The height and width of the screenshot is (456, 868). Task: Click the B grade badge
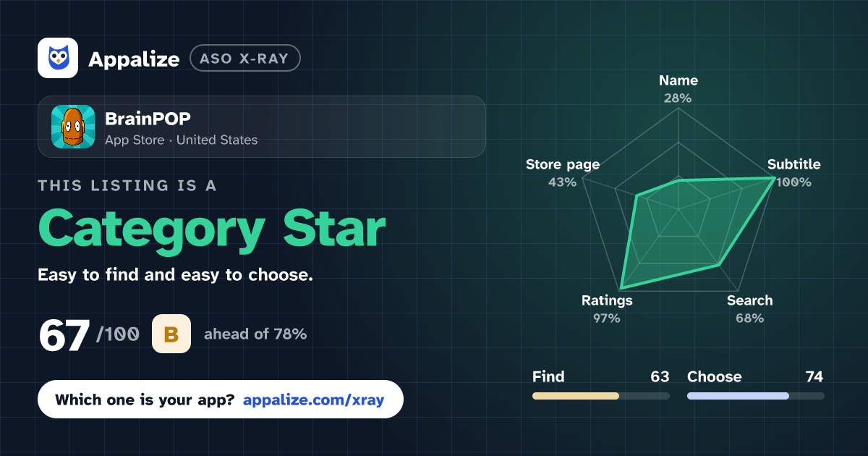tap(171, 334)
